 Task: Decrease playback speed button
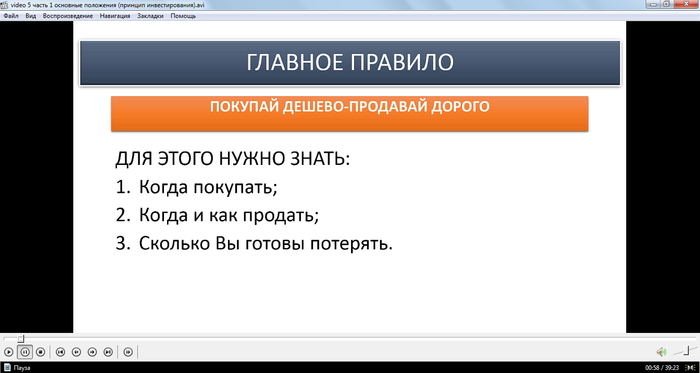point(76,352)
